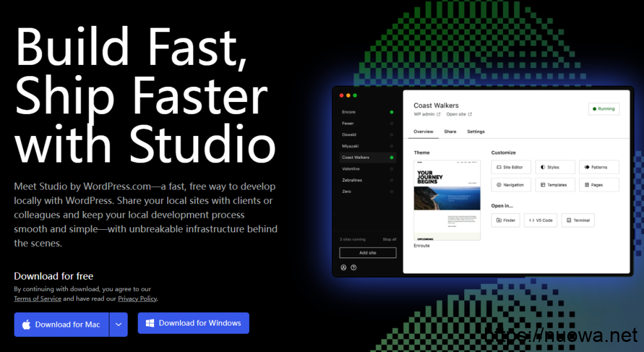The image size is (644, 352).
Task: Switch to the Share tab
Action: coord(450,132)
